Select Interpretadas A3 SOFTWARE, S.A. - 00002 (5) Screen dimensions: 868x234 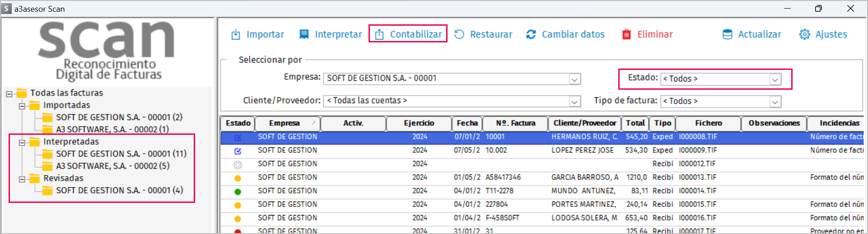(x=113, y=166)
